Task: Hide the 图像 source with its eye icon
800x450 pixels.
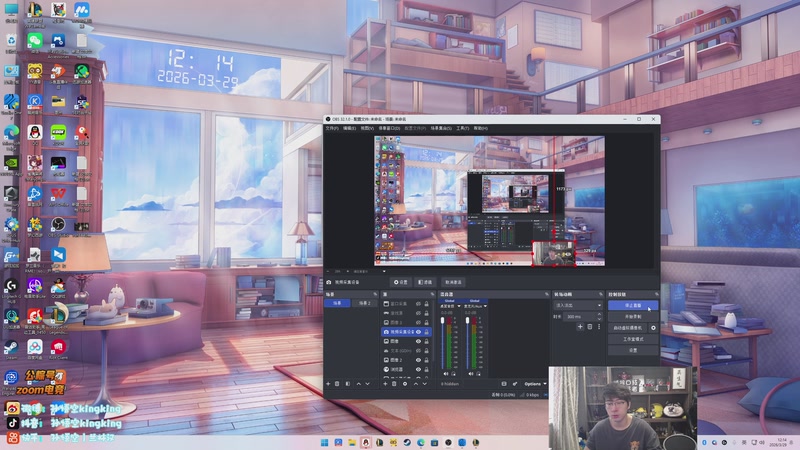Action: [418, 341]
